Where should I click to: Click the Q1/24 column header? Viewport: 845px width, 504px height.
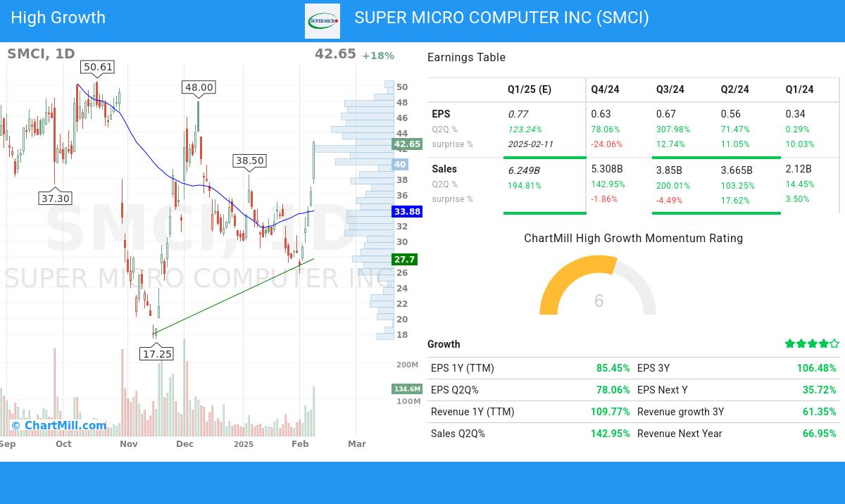[x=800, y=89]
